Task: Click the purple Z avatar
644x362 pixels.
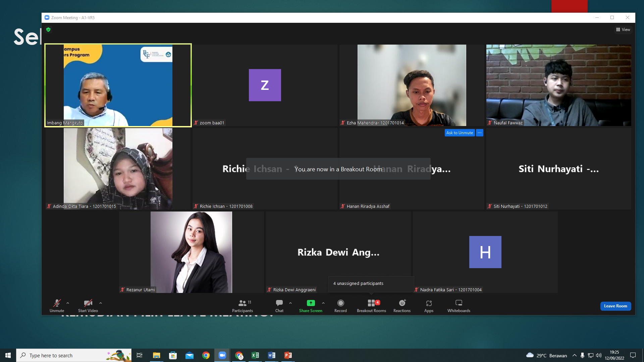Action: tap(265, 85)
